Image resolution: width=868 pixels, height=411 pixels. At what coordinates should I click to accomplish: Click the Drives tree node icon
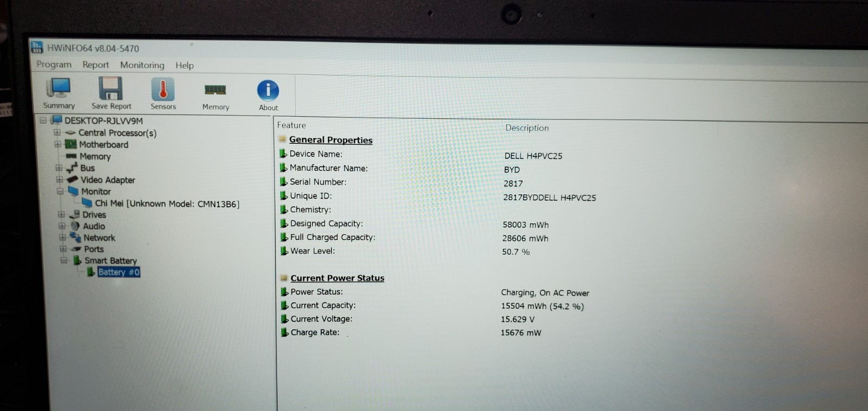(75, 214)
